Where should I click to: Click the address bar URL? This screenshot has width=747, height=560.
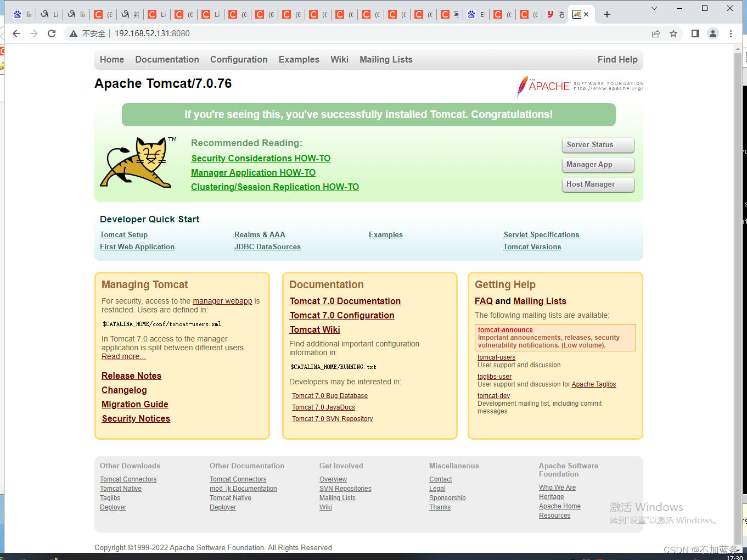pos(152,33)
